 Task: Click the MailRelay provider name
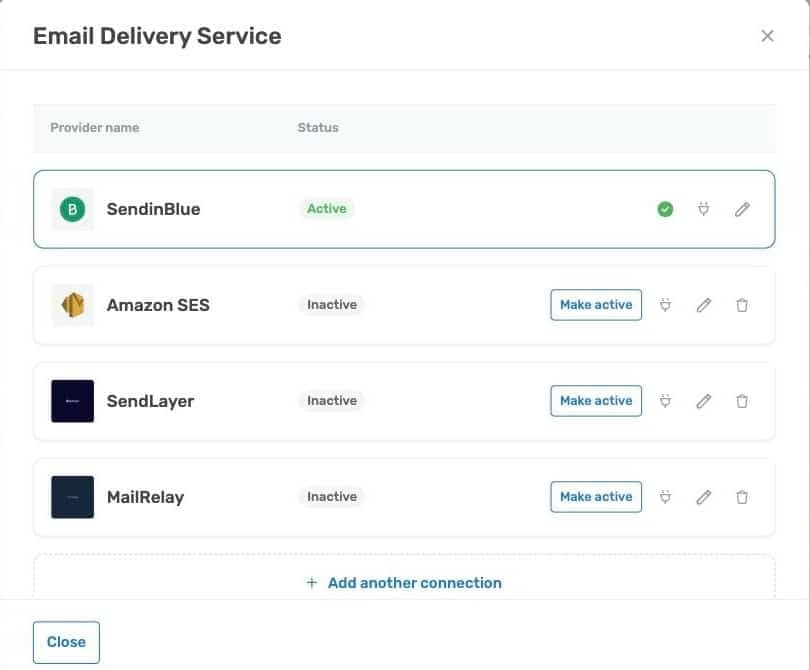point(145,497)
